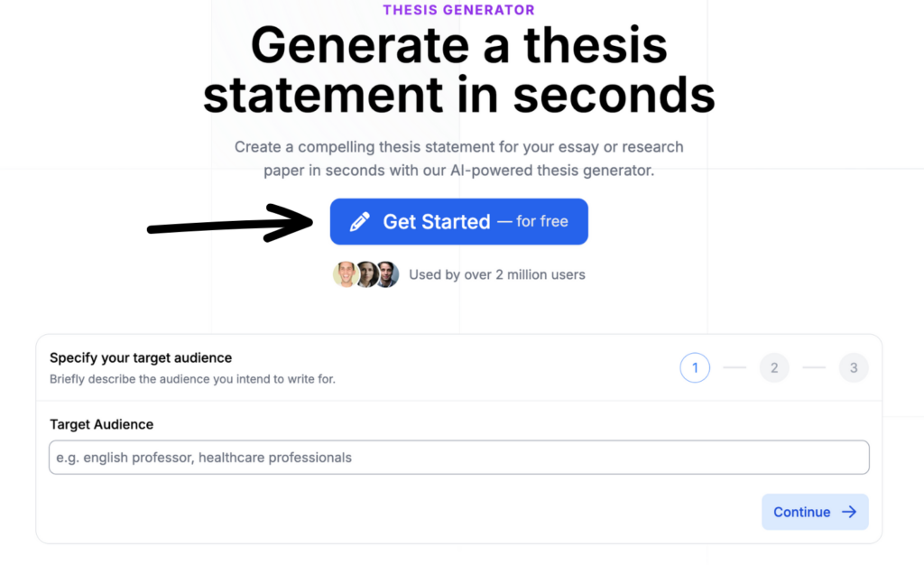Click the arrow icon inside Continue button
This screenshot has height=565, width=924.
(849, 512)
